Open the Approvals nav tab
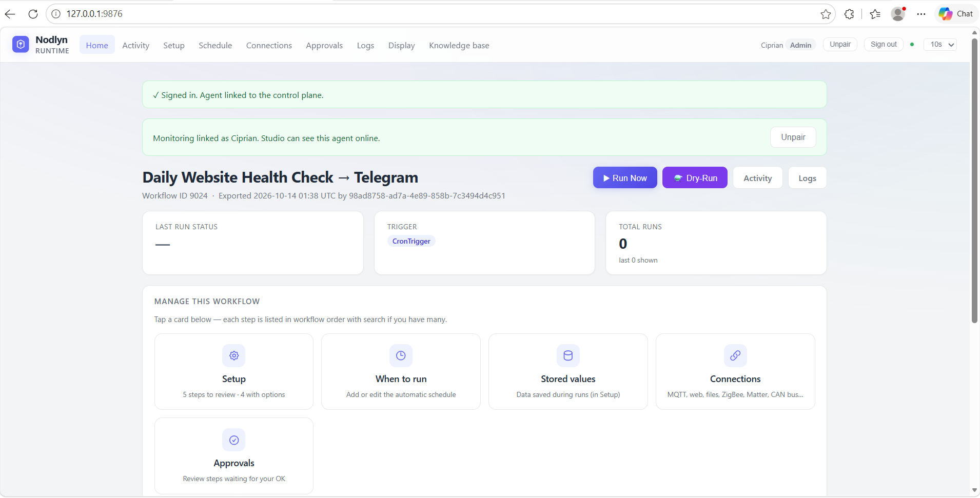The width and height of the screenshot is (980, 498). (x=324, y=45)
